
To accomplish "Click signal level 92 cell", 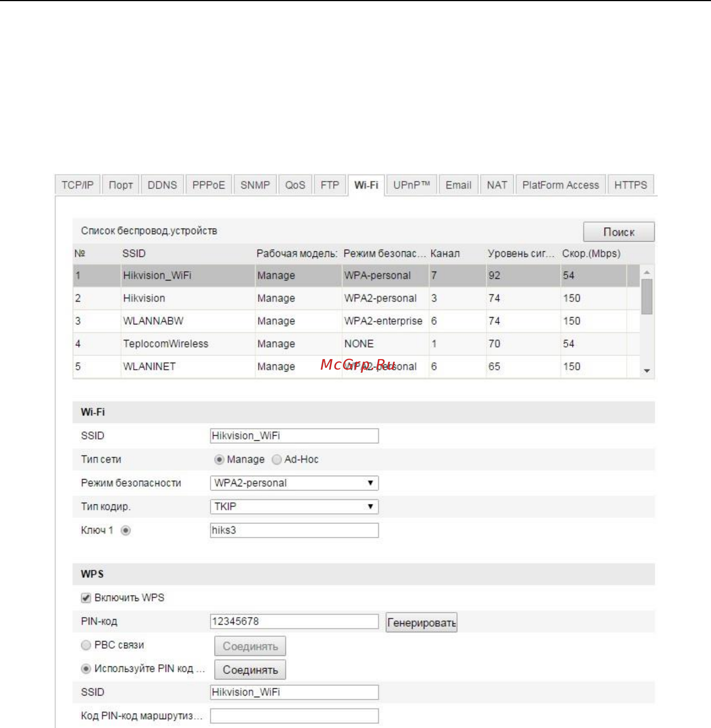I will click(523, 276).
